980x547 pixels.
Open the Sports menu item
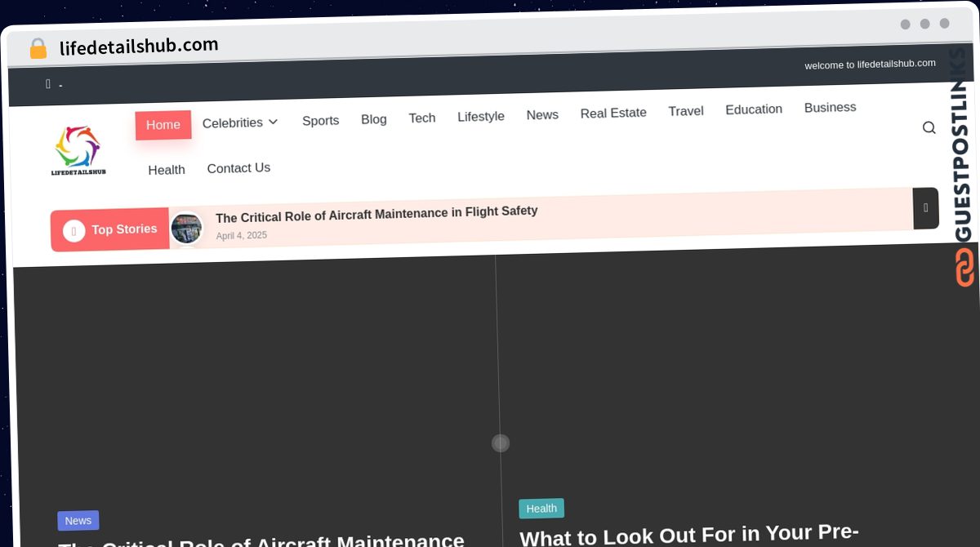[320, 121]
